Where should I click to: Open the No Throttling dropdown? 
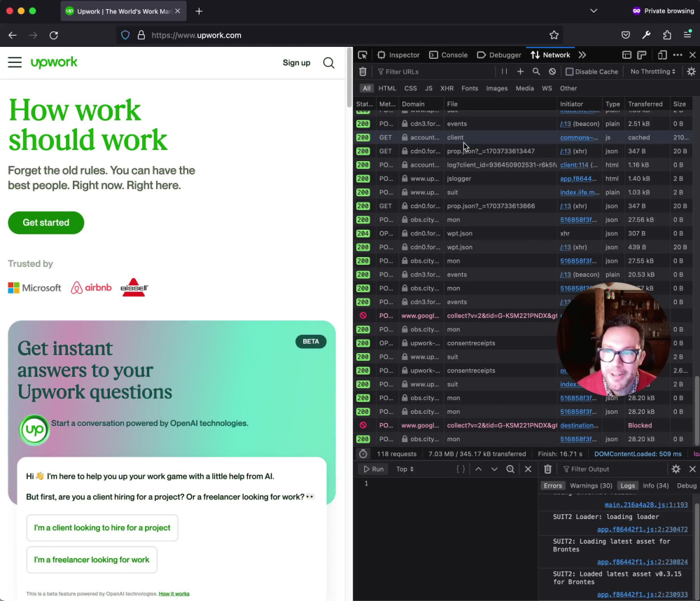pos(652,71)
